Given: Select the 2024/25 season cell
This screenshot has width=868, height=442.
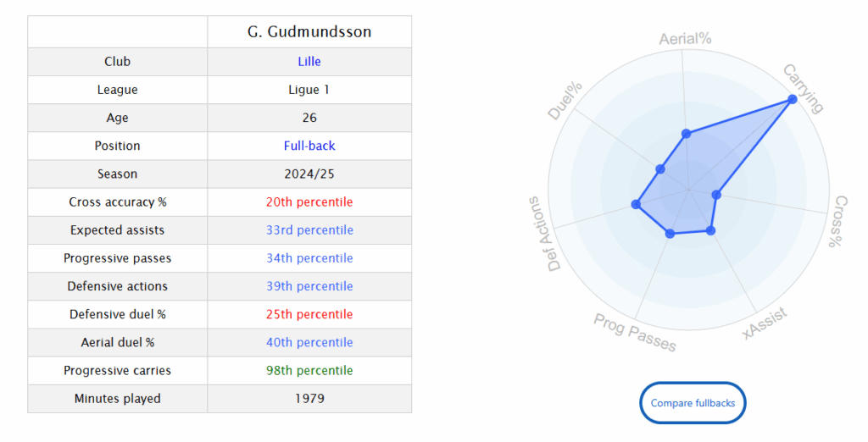Looking at the screenshot, I should click(x=309, y=174).
